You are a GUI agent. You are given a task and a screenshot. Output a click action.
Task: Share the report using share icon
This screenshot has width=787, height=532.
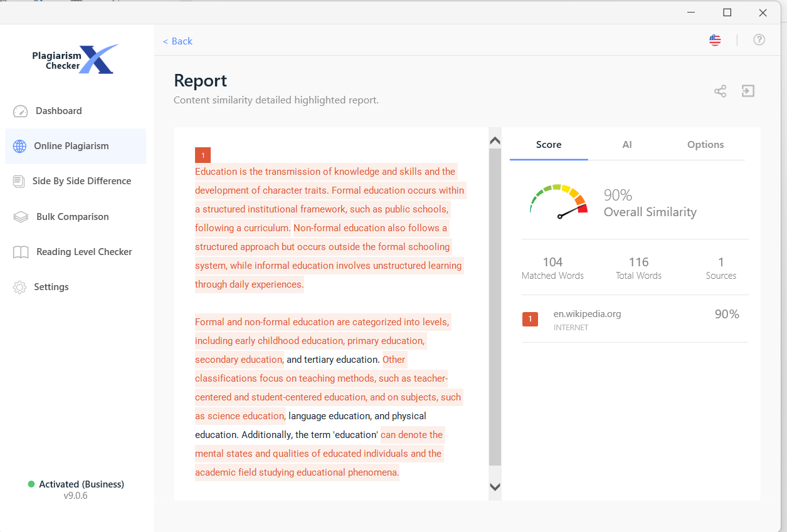720,91
